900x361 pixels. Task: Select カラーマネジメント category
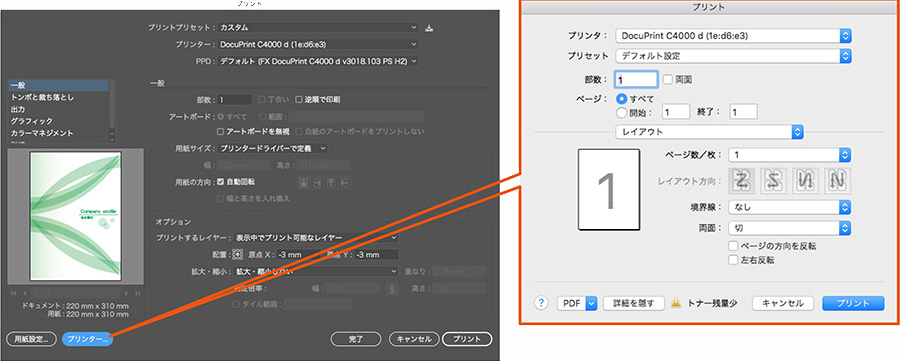click(58, 133)
